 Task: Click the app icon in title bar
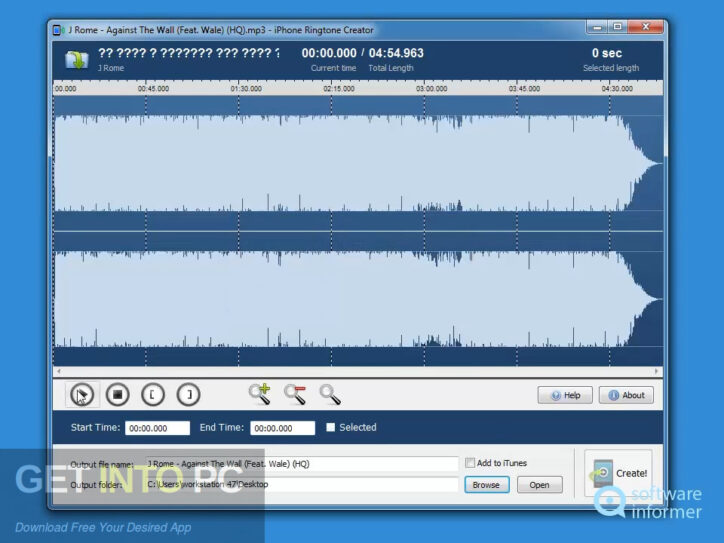(58, 30)
